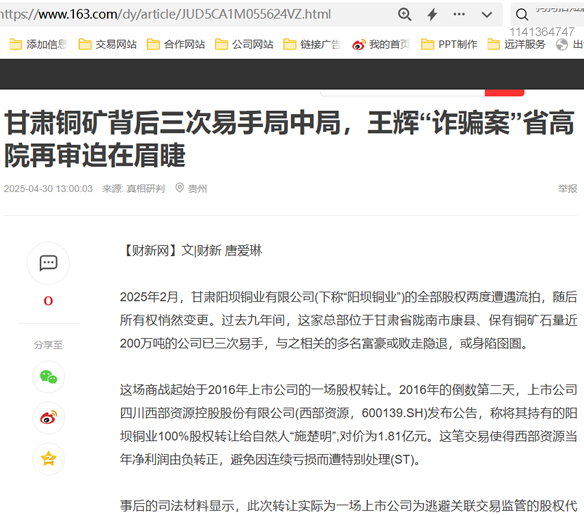Image resolution: width=584 pixels, height=515 pixels.
Task: Open the 公司网站 bookmark folder
Action: (244, 44)
